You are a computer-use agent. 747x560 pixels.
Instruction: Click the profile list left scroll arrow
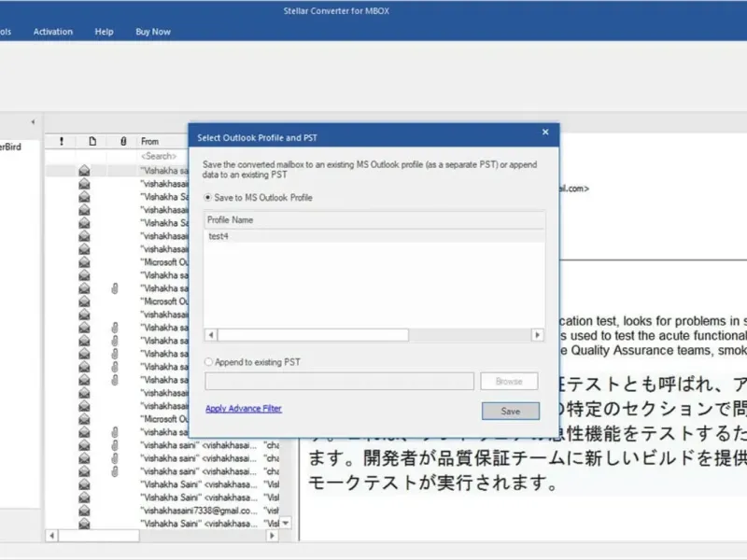point(211,335)
